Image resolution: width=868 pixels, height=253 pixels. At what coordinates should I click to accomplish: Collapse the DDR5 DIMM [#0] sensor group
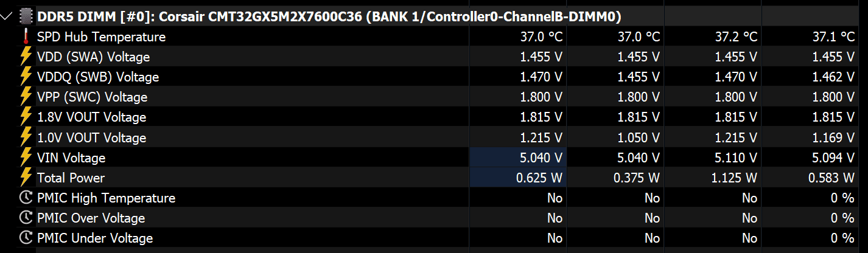coord(7,16)
